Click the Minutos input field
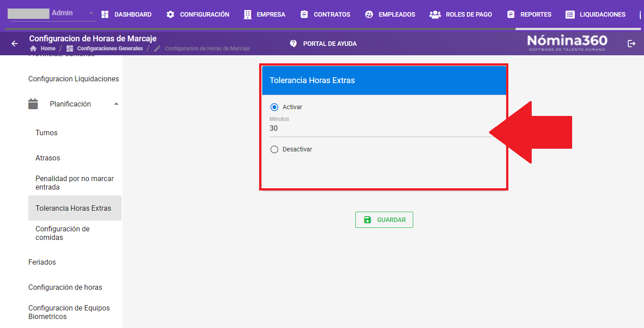 tap(384, 129)
